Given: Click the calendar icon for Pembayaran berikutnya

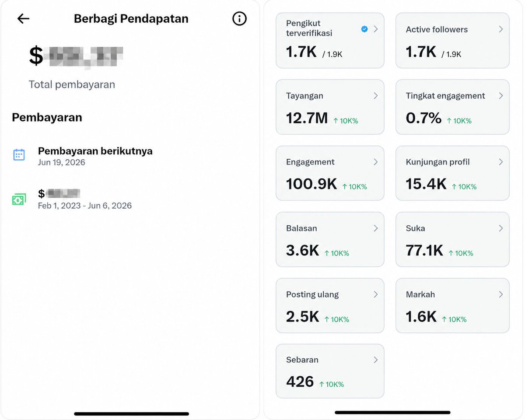Looking at the screenshot, I should click(x=19, y=155).
